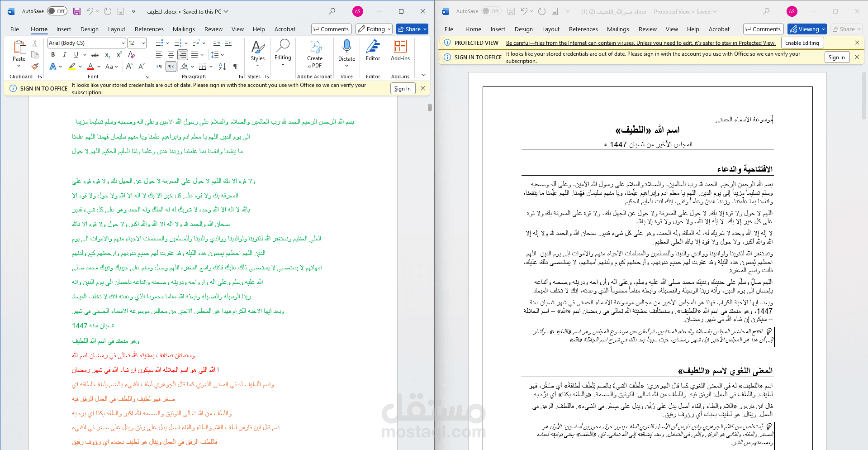This screenshot has width=868, height=450.
Task: Click the AS account avatar in right window
Action: pyautogui.click(x=792, y=11)
